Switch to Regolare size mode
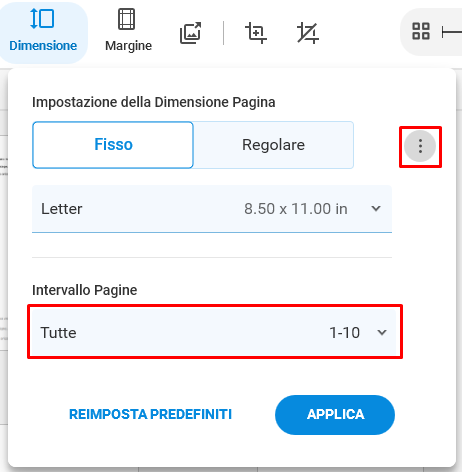The image size is (462, 472). point(273,145)
